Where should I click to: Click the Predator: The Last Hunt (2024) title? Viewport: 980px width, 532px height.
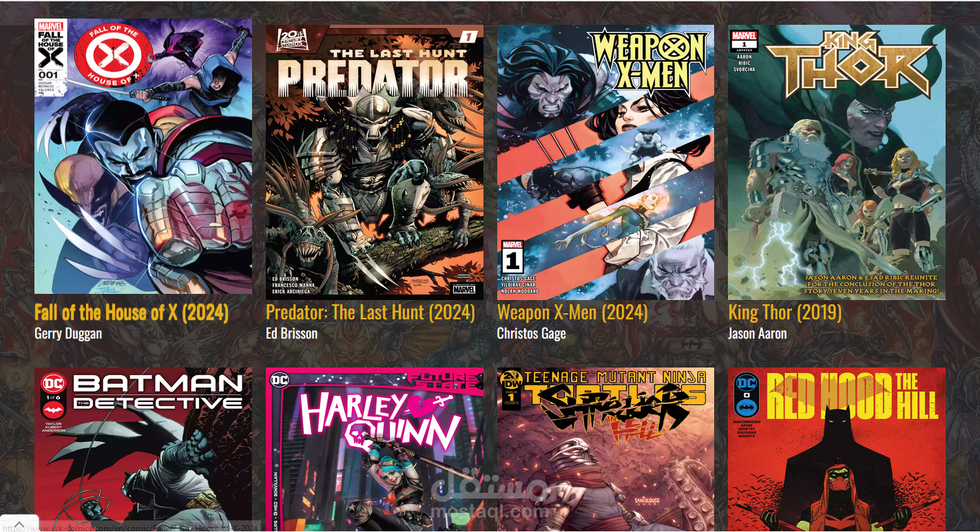[x=371, y=312]
